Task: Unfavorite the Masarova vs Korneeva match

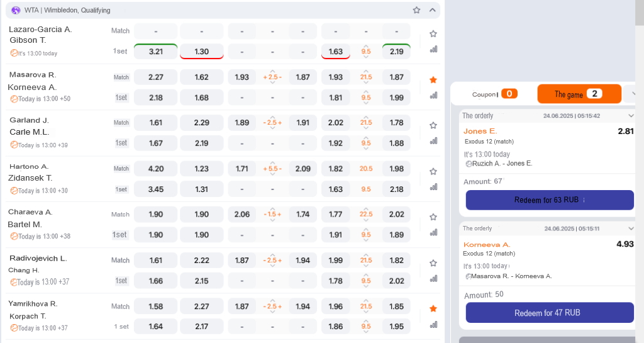Action: pyautogui.click(x=433, y=80)
